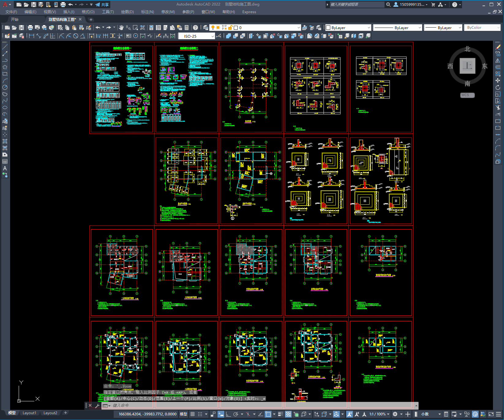Click the layer color swatch in layer dropdown

236,28
